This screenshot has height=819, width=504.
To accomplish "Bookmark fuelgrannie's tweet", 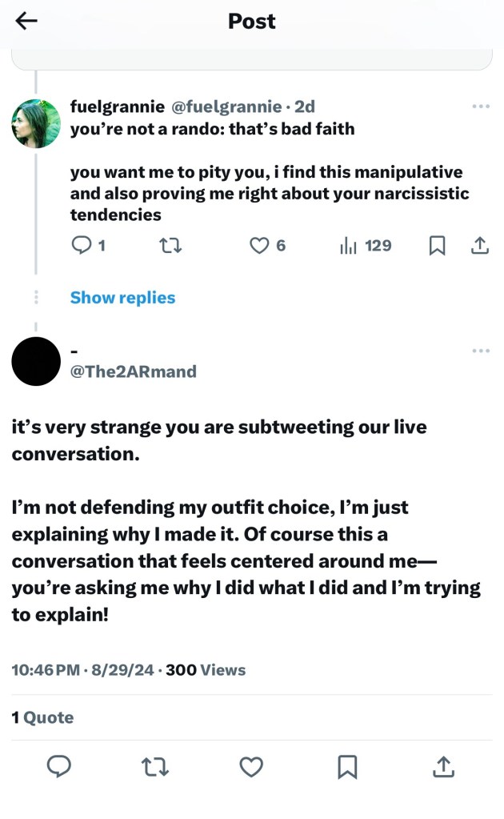I will (x=437, y=247).
